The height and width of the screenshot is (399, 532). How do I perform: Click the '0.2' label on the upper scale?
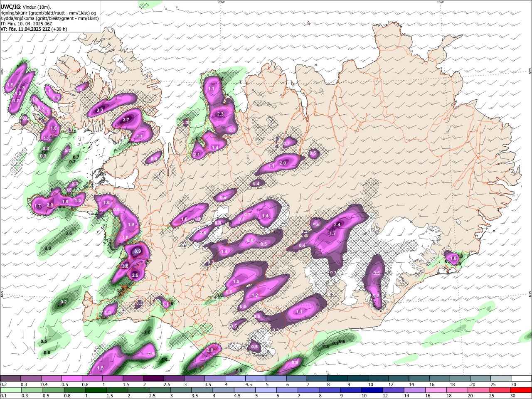click(x=4, y=384)
